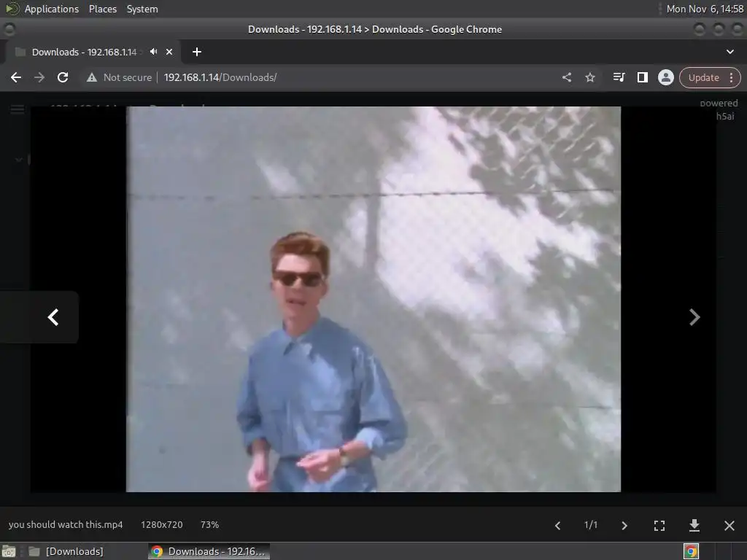Go to previous file in bottom bar
Viewport: 747px width, 560px height.
coord(557,525)
